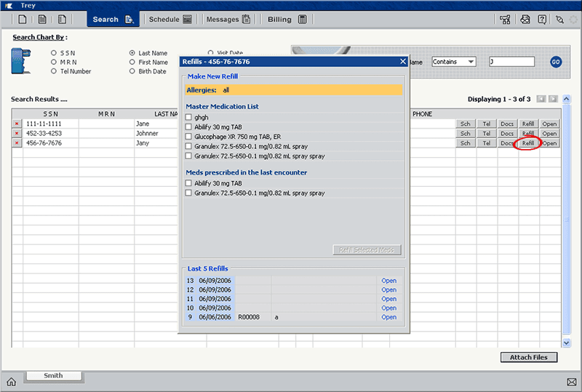The image size is (582, 392).
Task: Click the Attach Files button
Action: tap(529, 358)
